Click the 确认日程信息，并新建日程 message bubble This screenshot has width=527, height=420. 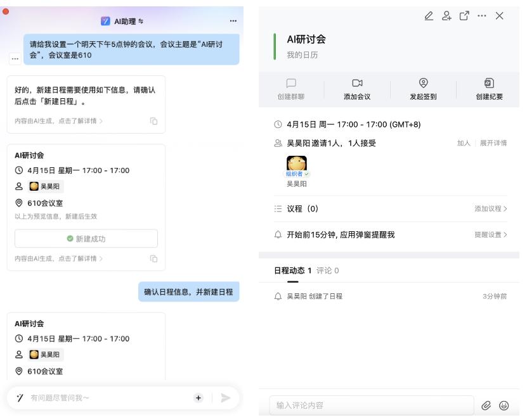(x=188, y=292)
